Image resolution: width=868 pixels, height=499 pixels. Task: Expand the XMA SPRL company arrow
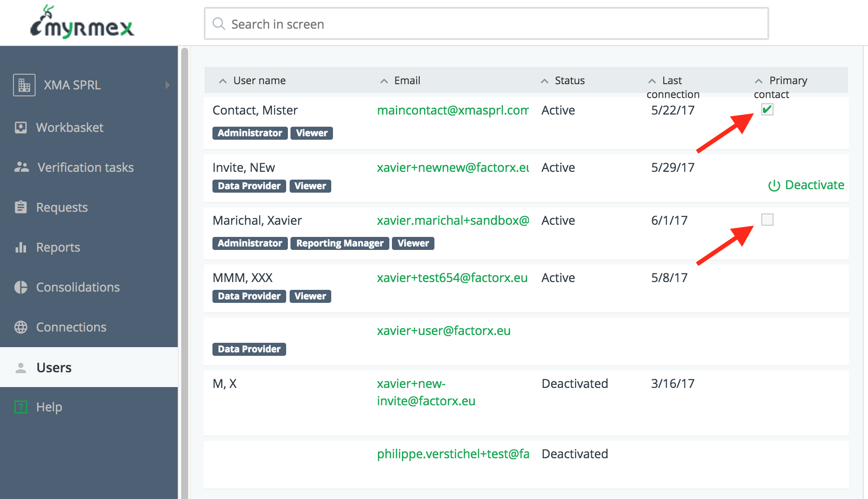[167, 85]
